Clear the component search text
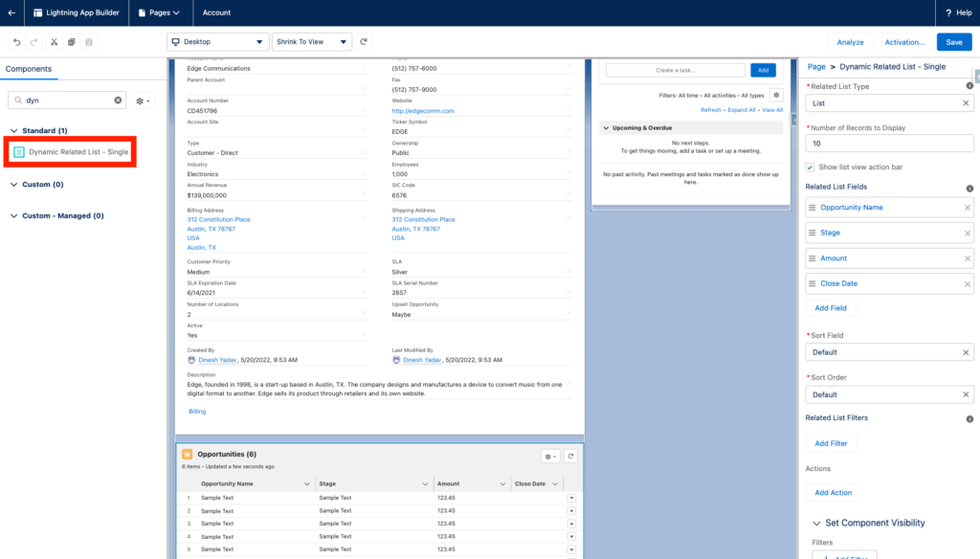The height and width of the screenshot is (559, 980). (x=118, y=101)
